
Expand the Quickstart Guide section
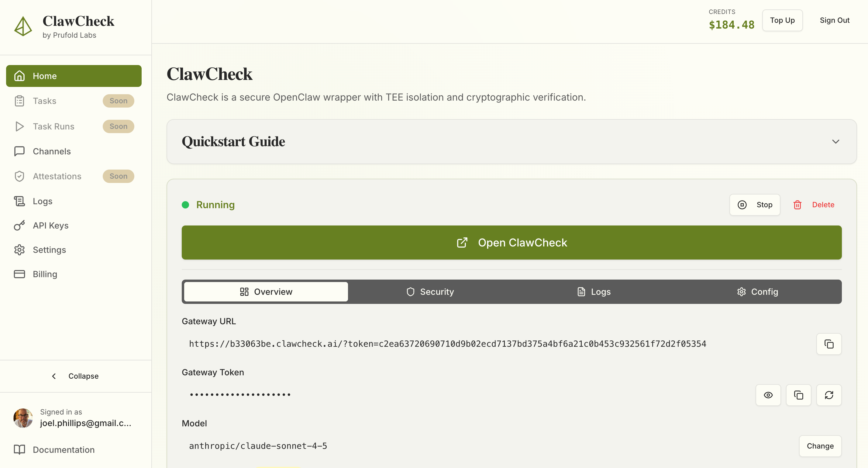click(835, 142)
